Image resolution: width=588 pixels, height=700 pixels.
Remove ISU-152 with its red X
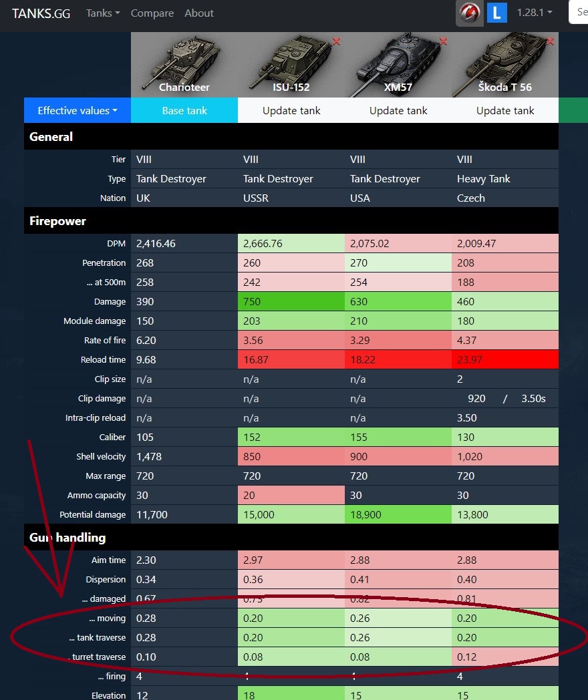336,41
